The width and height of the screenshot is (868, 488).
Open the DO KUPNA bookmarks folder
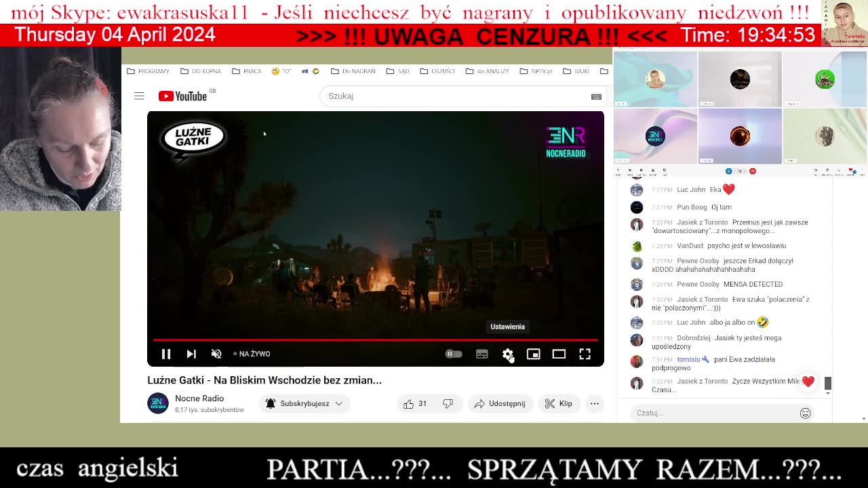(201, 71)
